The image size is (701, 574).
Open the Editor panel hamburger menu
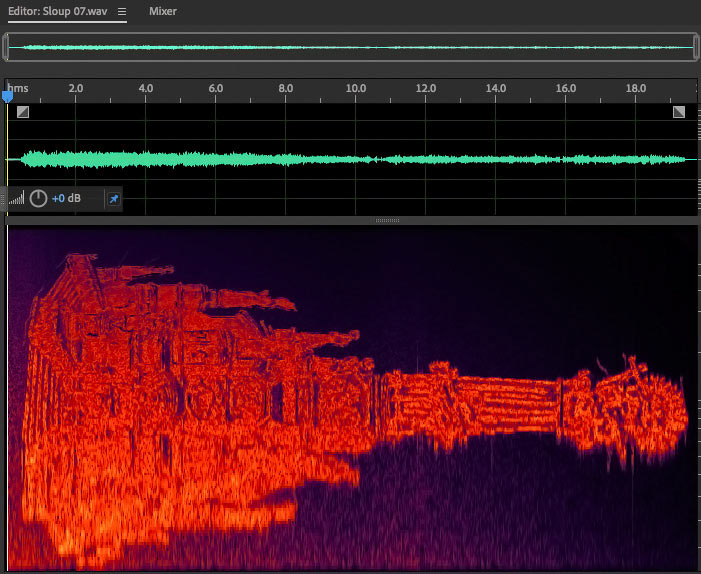pyautogui.click(x=122, y=12)
